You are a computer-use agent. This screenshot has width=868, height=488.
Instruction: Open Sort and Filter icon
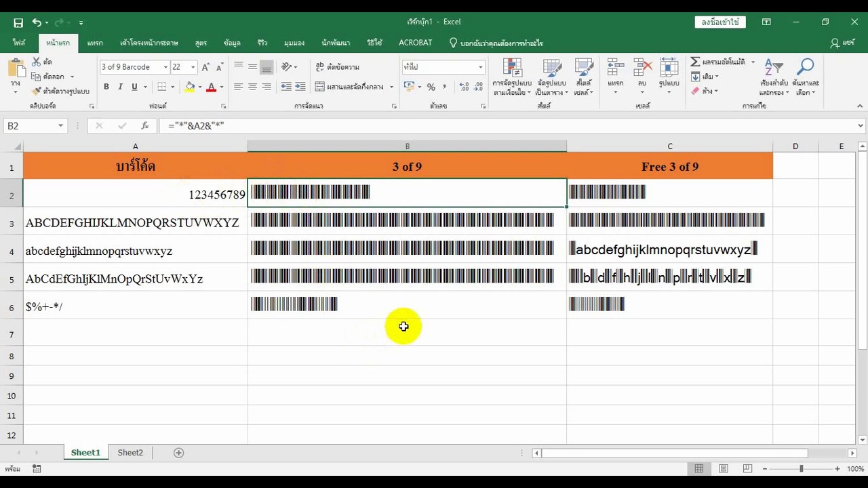click(x=774, y=68)
